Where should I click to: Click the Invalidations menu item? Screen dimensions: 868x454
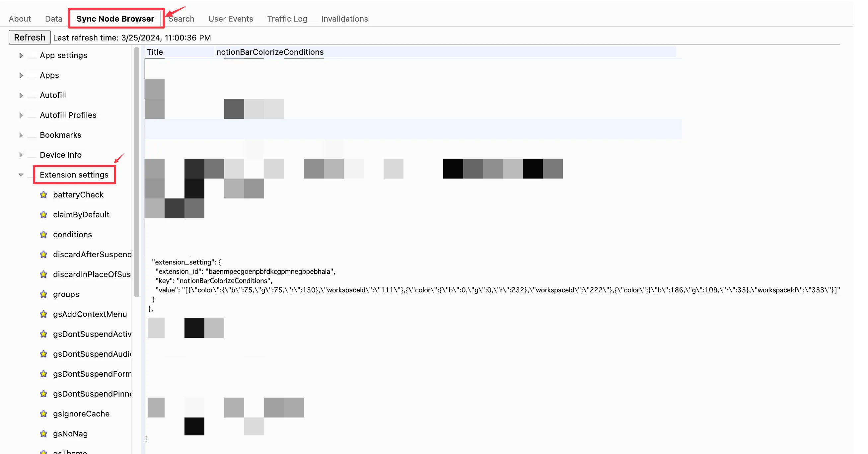coord(345,19)
